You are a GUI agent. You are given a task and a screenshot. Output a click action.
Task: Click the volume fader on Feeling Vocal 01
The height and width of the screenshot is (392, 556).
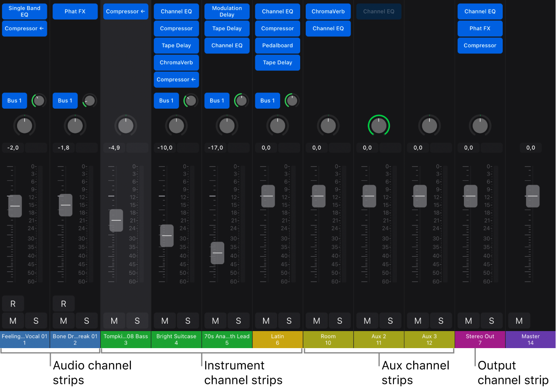pos(15,206)
